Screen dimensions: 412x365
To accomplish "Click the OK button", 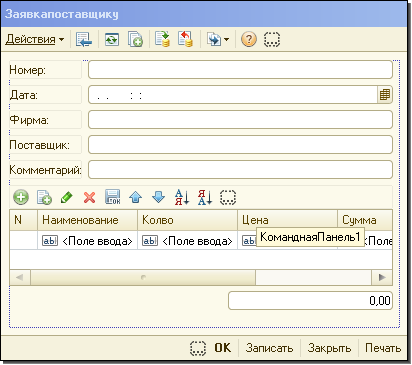I will click(x=223, y=348).
